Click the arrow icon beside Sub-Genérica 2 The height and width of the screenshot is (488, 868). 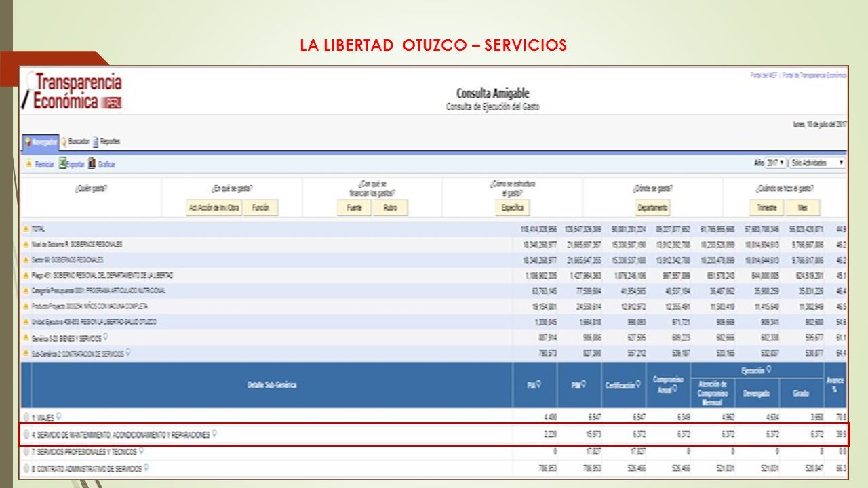(x=27, y=352)
